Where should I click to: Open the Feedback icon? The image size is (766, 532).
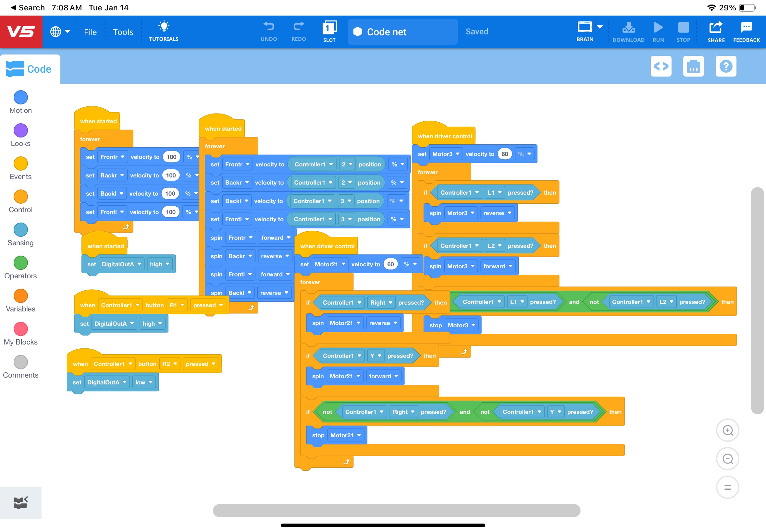point(746,32)
